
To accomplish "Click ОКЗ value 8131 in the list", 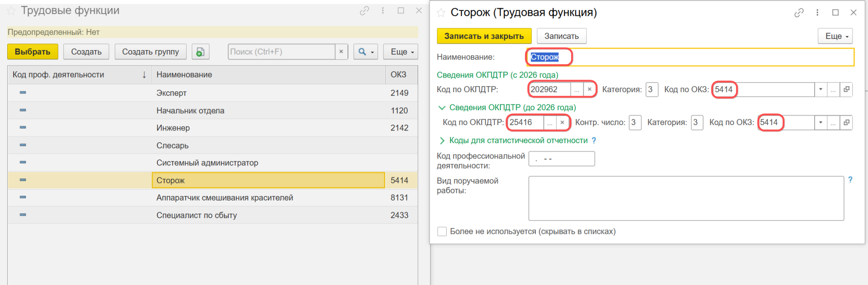I will coord(399,197).
